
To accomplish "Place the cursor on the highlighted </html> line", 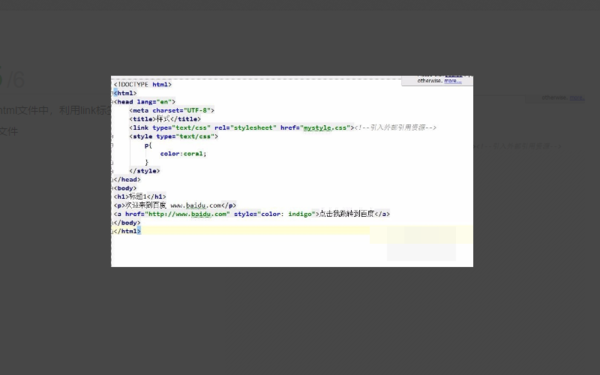I will pos(292,231).
